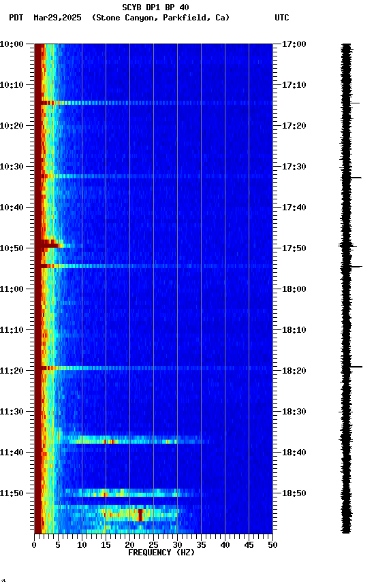Click the 10:20 PDT time label
This screenshot has width=376, height=588.
tap(12, 126)
